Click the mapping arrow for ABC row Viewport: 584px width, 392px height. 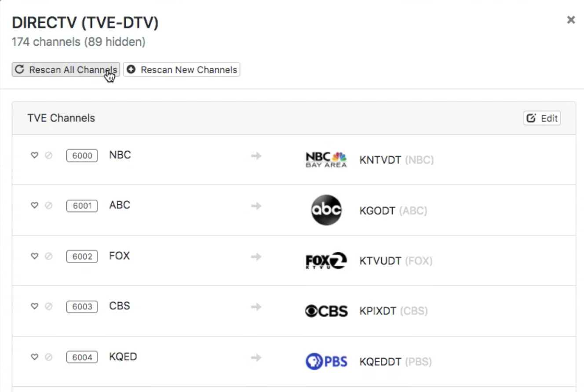tap(256, 206)
